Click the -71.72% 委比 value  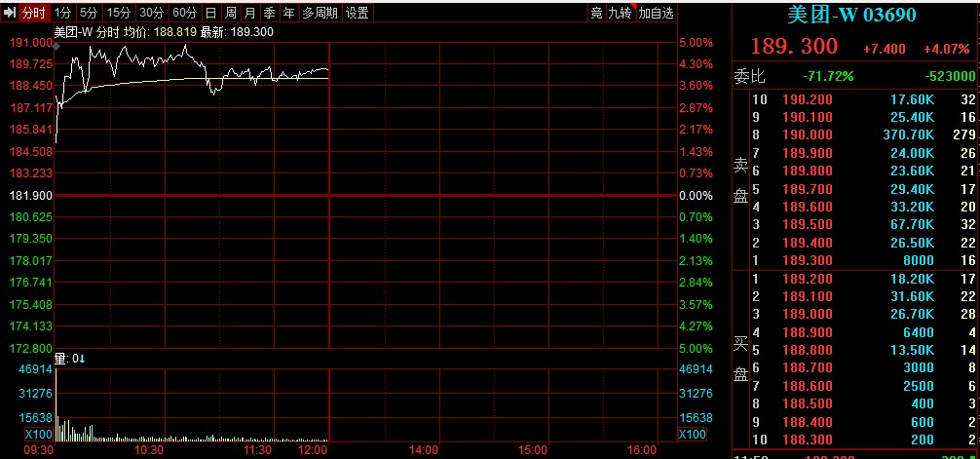coord(827,77)
